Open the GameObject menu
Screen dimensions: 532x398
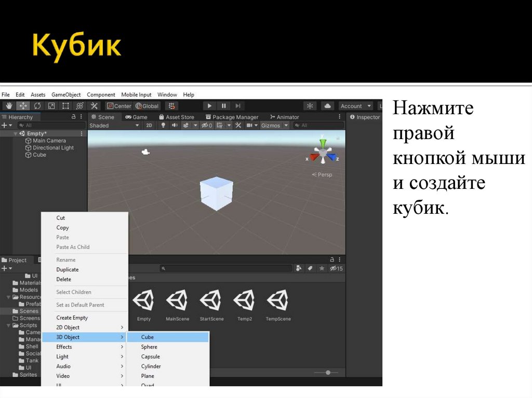point(66,94)
